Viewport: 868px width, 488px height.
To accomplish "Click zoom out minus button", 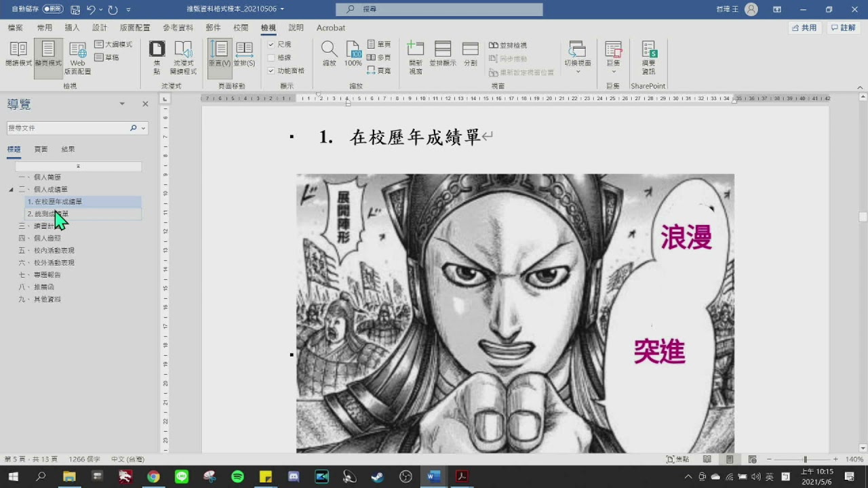I will (x=768, y=459).
